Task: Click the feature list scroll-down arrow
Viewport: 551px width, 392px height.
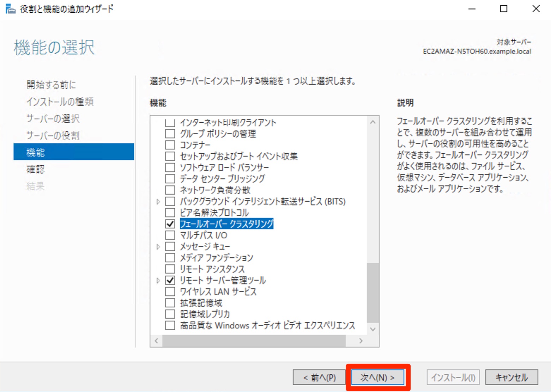Action: click(373, 329)
